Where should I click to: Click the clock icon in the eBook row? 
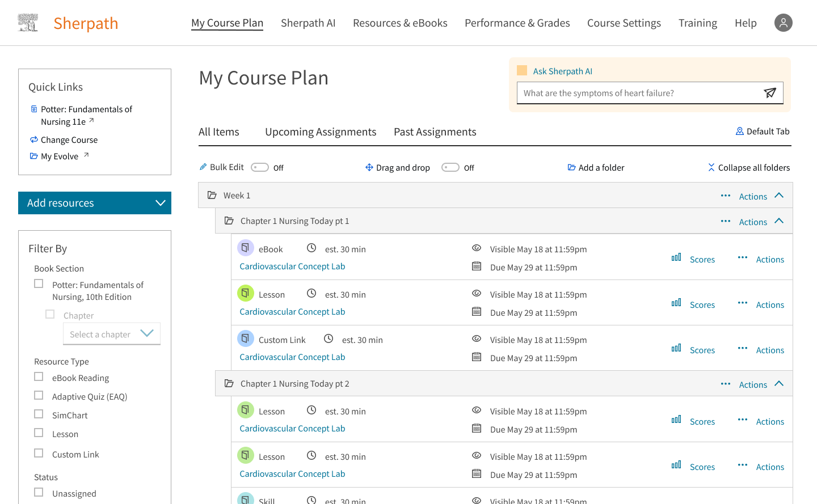click(311, 248)
